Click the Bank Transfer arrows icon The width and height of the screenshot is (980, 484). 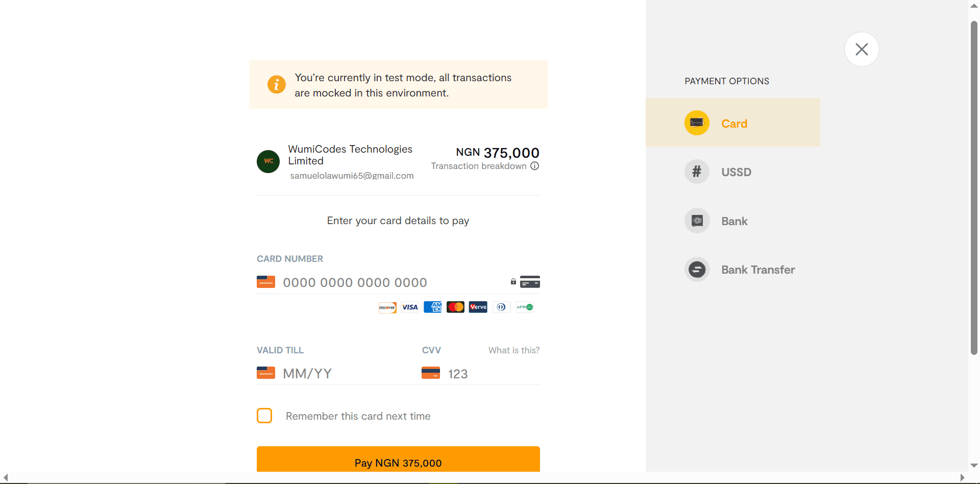697,269
